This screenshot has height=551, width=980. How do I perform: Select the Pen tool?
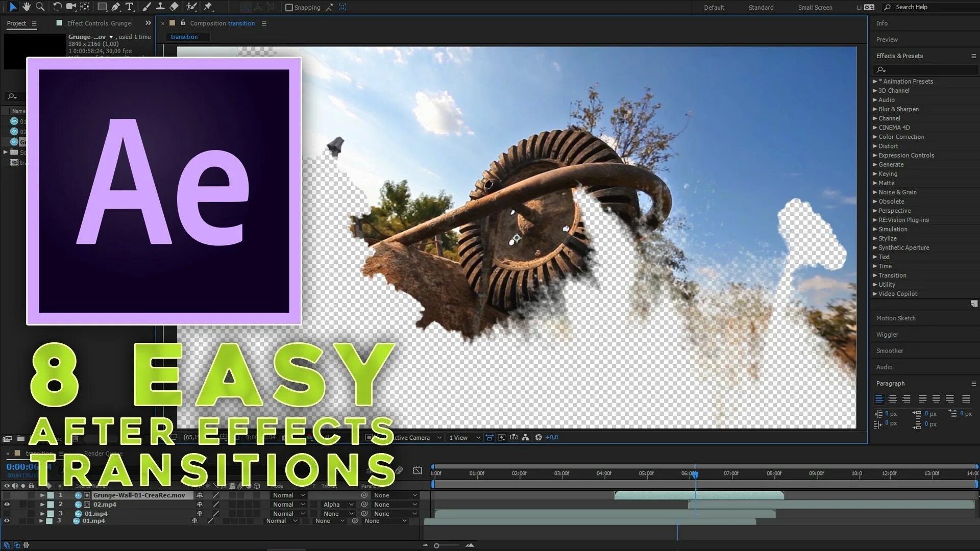[116, 7]
